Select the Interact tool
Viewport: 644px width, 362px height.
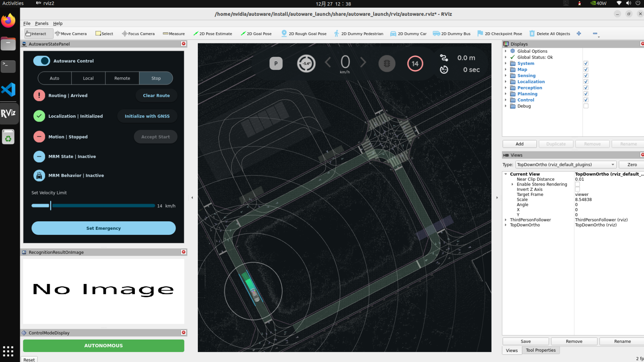[x=38, y=33]
